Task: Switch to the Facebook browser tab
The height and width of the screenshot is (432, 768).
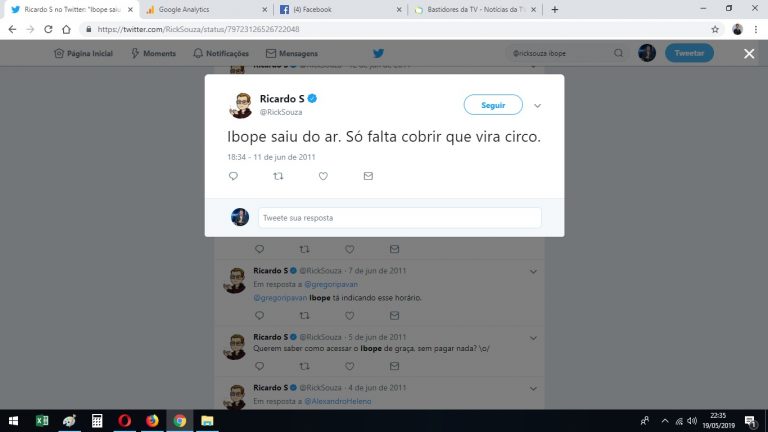Action: [341, 9]
